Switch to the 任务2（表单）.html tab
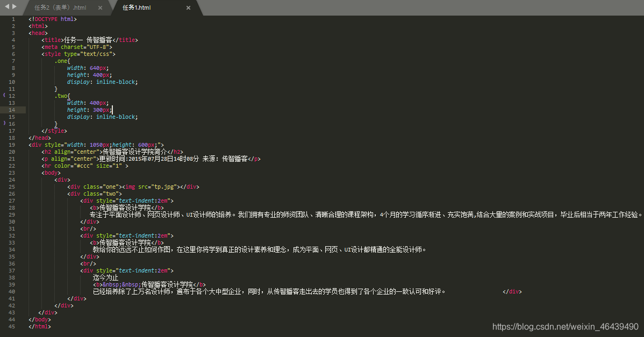The height and width of the screenshot is (337, 644). 60,8
